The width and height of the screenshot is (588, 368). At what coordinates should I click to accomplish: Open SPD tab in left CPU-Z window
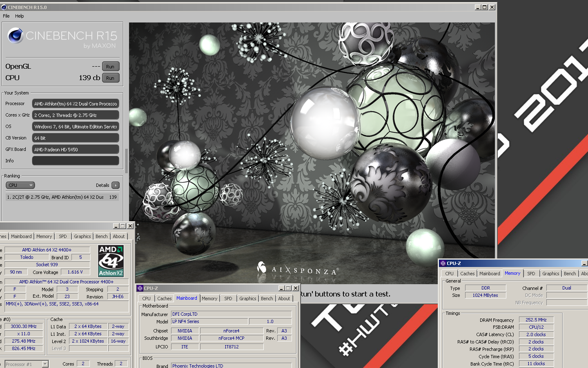[x=62, y=236]
